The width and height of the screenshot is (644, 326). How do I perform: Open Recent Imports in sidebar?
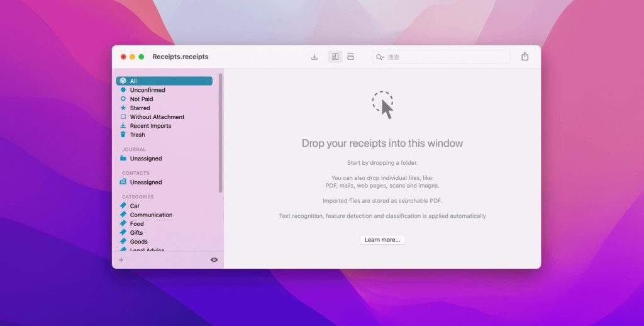150,126
